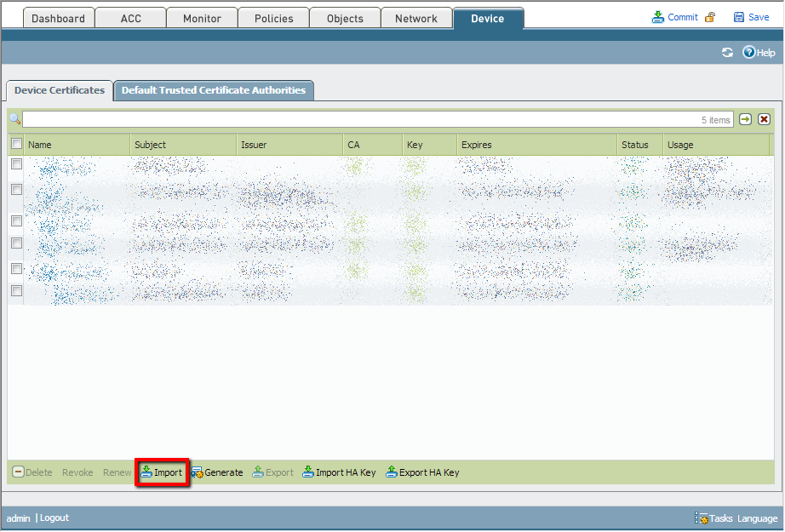Screen dimensions: 785x532
Task: Sort by the Issuer column header
Action: [x=289, y=145]
